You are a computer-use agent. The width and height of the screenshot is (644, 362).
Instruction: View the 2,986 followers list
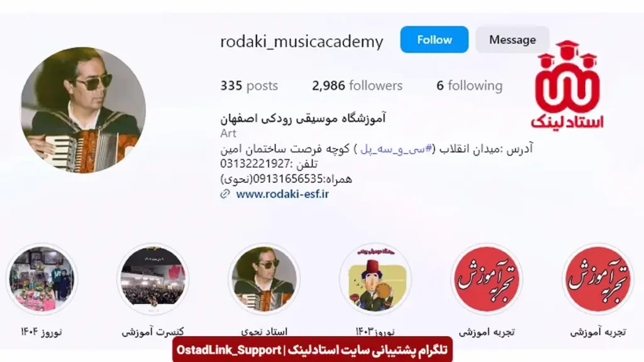pos(357,85)
